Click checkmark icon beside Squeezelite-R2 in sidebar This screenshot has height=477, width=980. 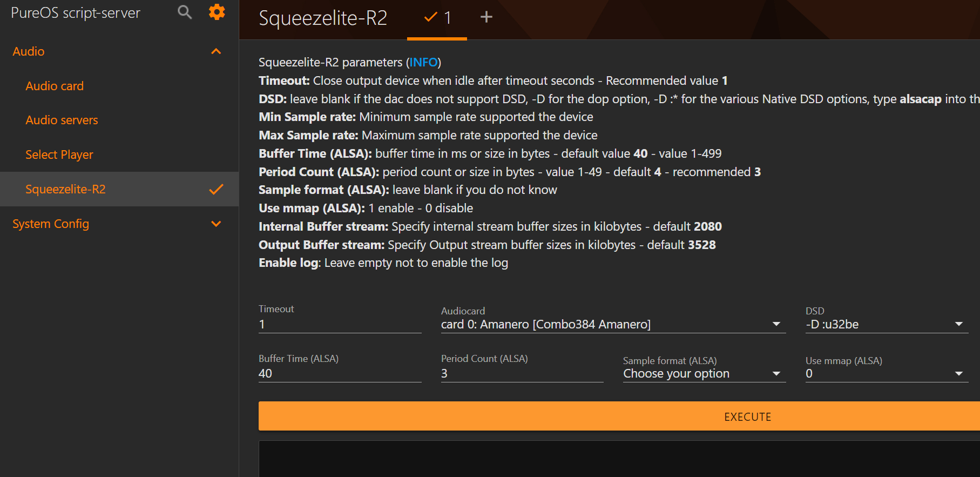point(216,189)
